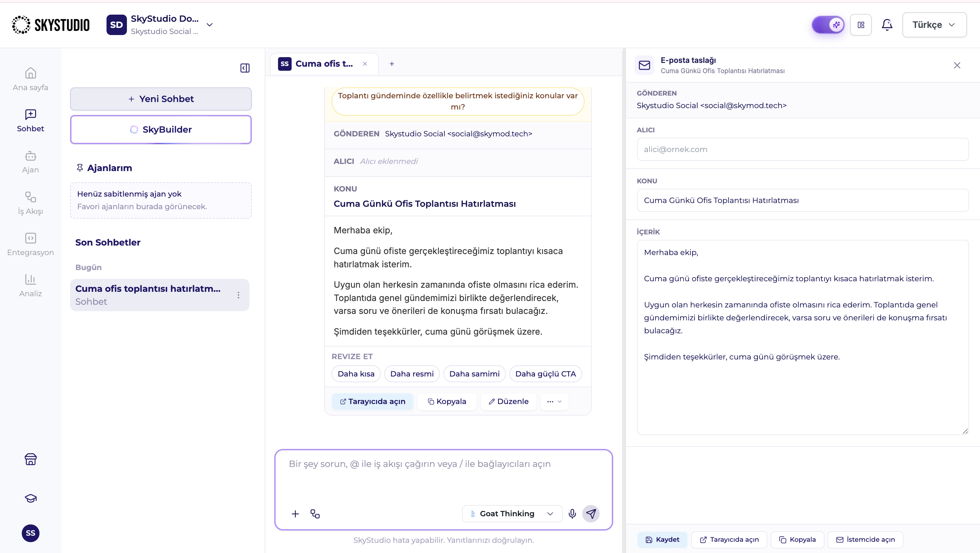
Task: Start a Yeni Sohbet
Action: tap(161, 99)
